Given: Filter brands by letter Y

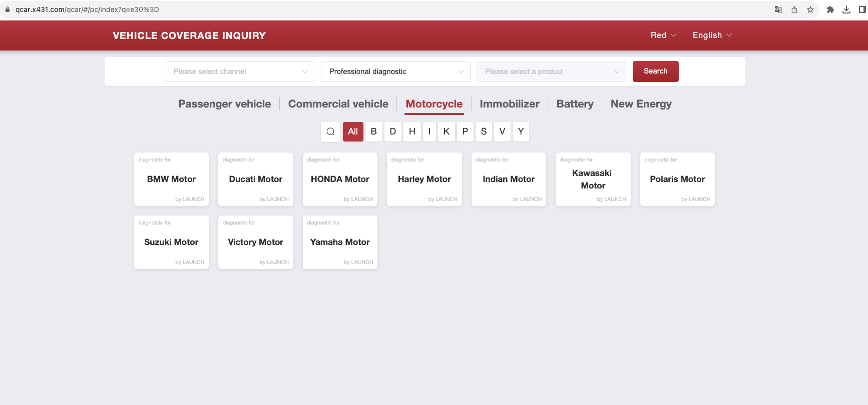Looking at the screenshot, I should coord(521,131).
